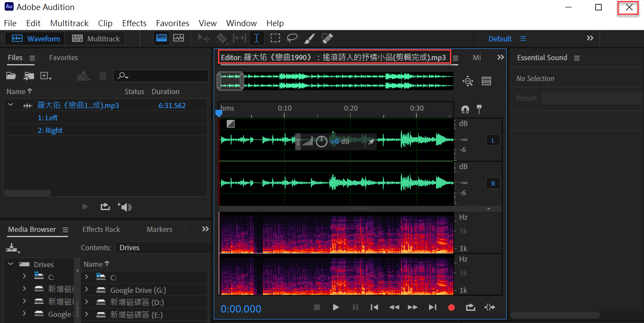Toggle Skip Selection in the transport
The image size is (644, 323).
(x=490, y=307)
